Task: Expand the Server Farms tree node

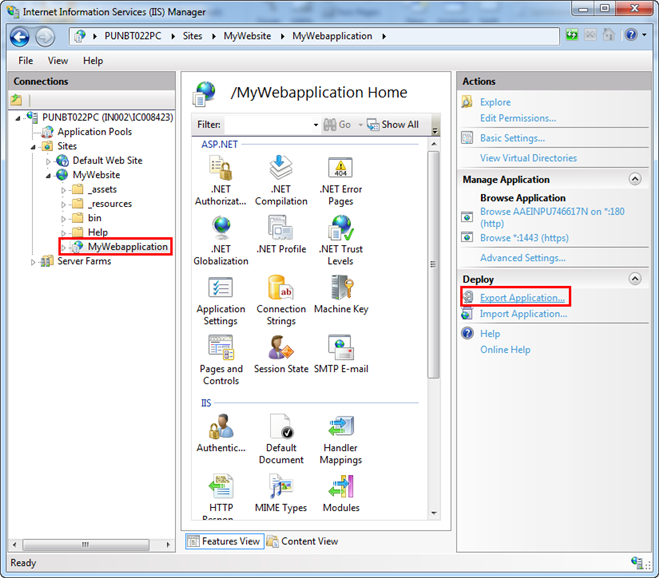Action: coord(33,262)
